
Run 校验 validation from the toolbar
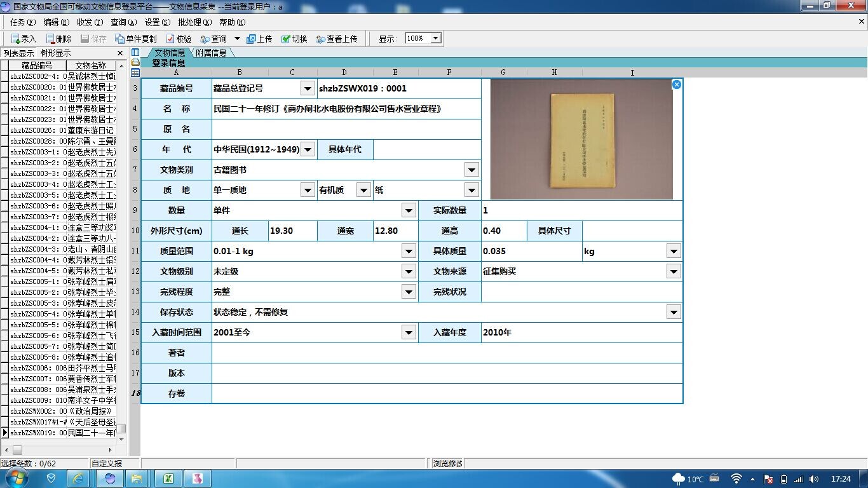[x=179, y=39]
